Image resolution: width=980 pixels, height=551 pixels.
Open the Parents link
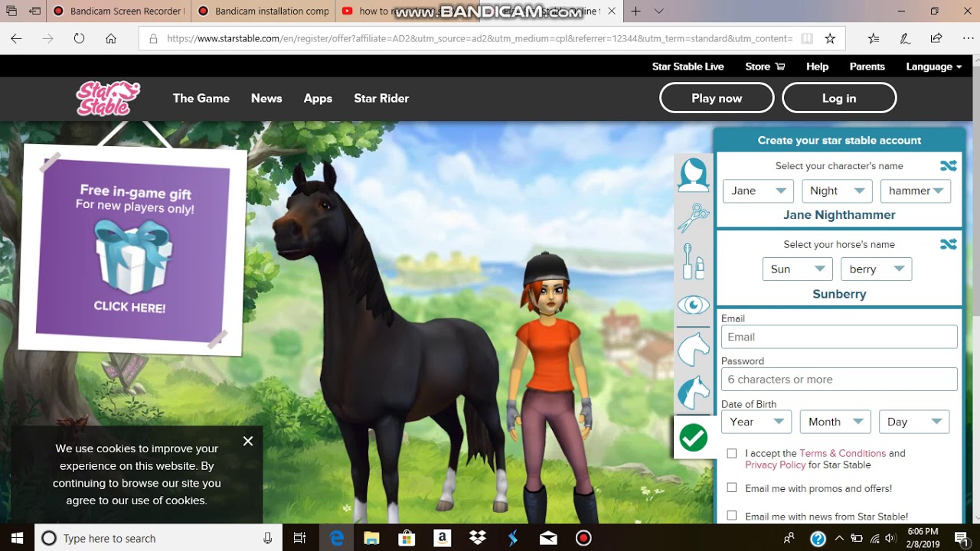coord(867,67)
